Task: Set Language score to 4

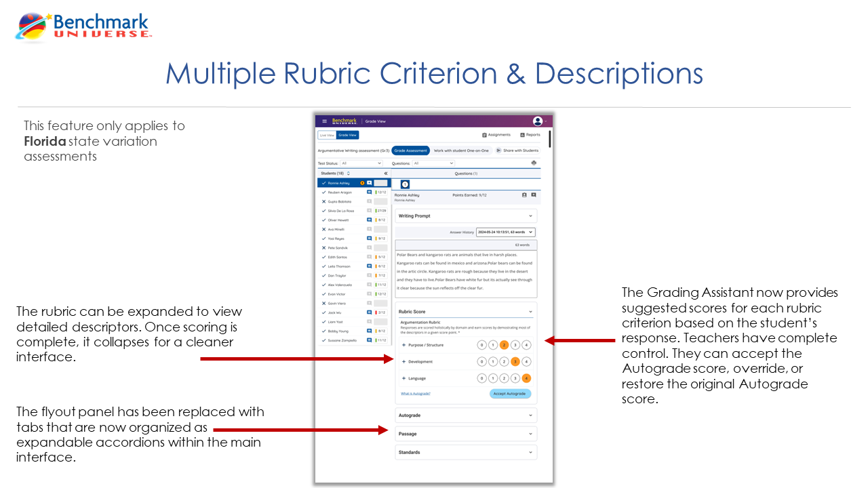Action: click(x=526, y=378)
